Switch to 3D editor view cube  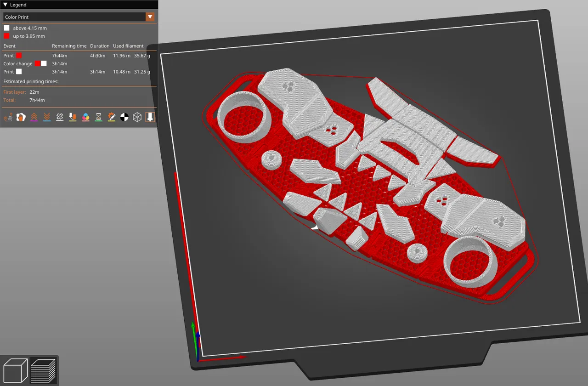[15, 370]
